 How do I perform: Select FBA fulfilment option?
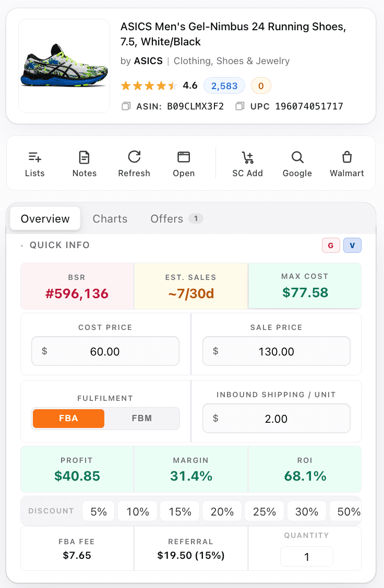68,419
